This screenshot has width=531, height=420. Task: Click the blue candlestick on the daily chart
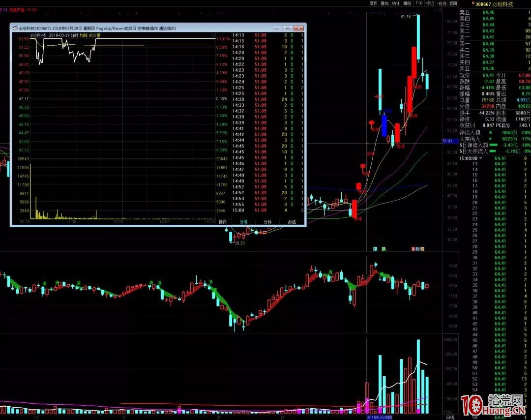[384, 126]
